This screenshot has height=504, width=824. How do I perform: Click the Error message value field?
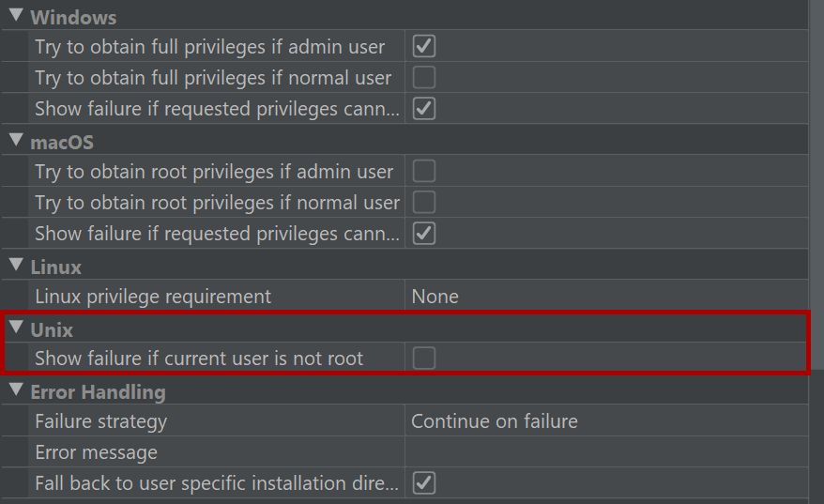(x=606, y=452)
